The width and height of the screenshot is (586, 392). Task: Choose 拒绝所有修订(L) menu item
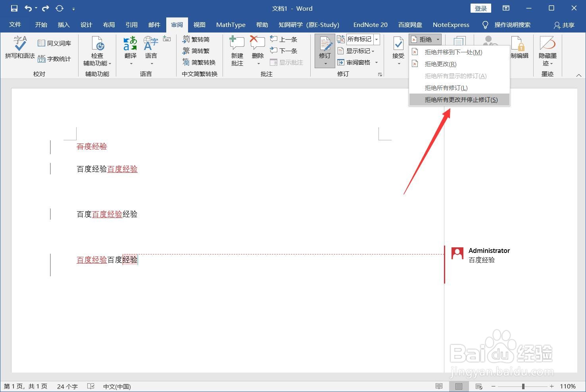pos(459,88)
